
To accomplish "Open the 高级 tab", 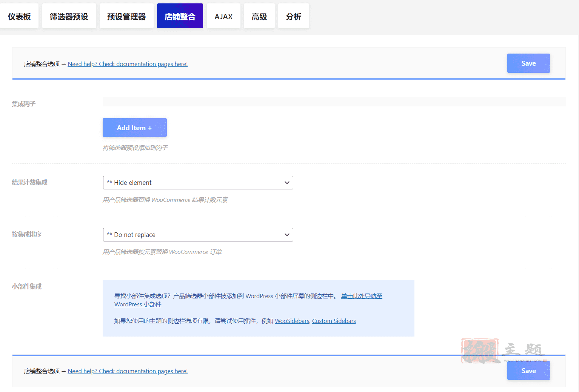I will point(259,16).
